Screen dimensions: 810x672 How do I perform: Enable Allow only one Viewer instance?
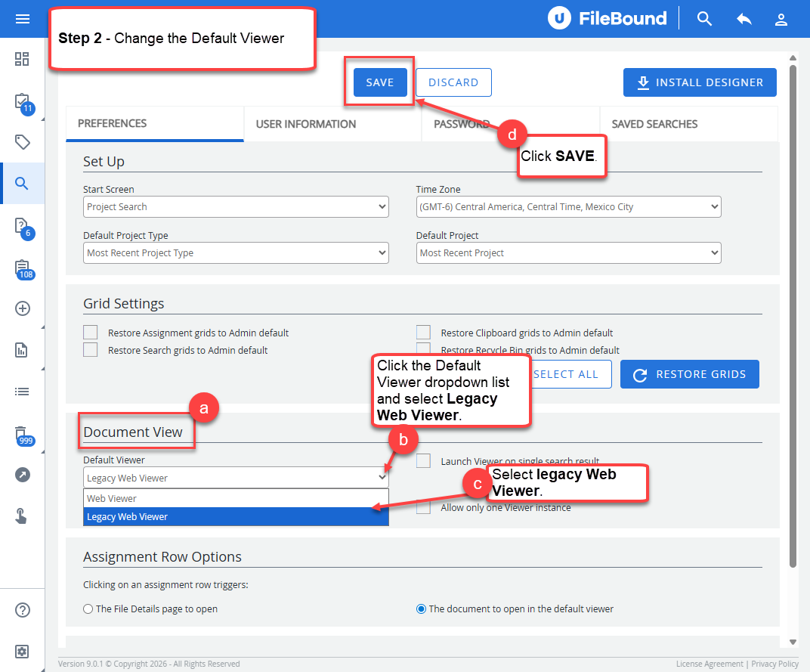pyautogui.click(x=424, y=508)
